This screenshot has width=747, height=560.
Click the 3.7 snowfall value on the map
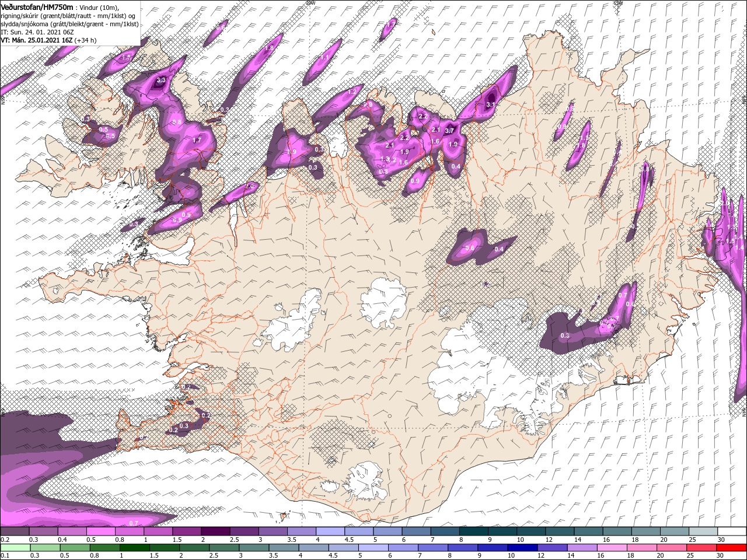click(449, 131)
